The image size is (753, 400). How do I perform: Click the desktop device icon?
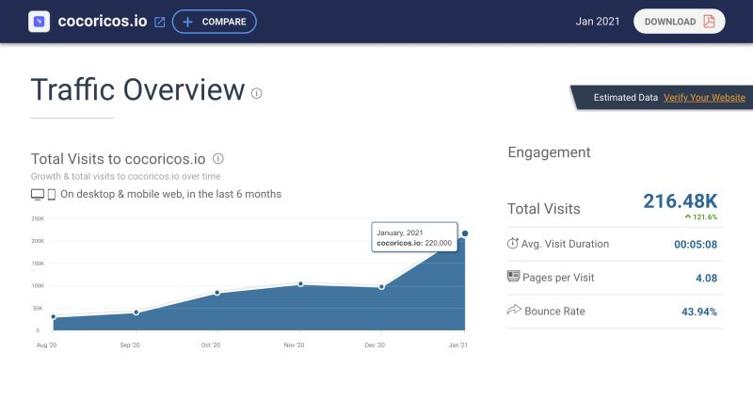[x=37, y=194]
